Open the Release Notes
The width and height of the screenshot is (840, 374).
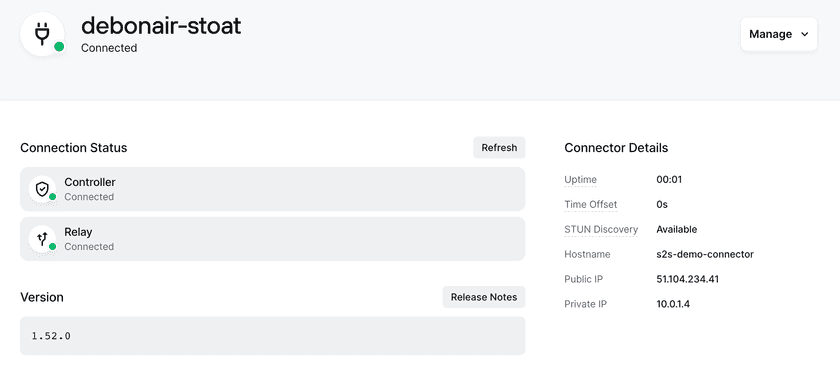[484, 297]
